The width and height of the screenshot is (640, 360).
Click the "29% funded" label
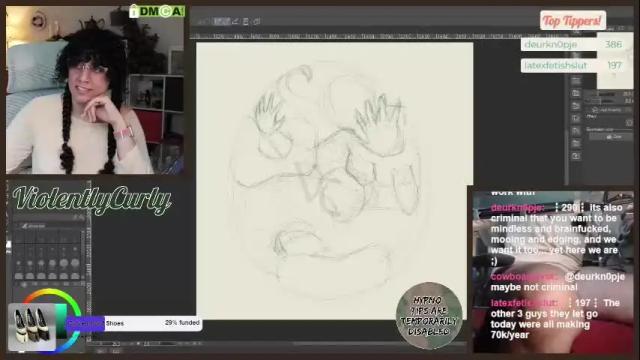click(182, 322)
